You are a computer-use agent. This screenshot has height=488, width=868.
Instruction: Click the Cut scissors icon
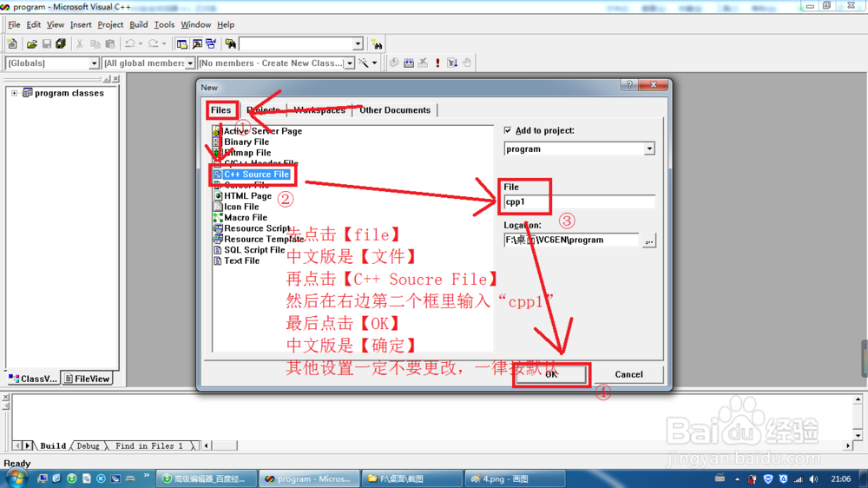point(80,43)
